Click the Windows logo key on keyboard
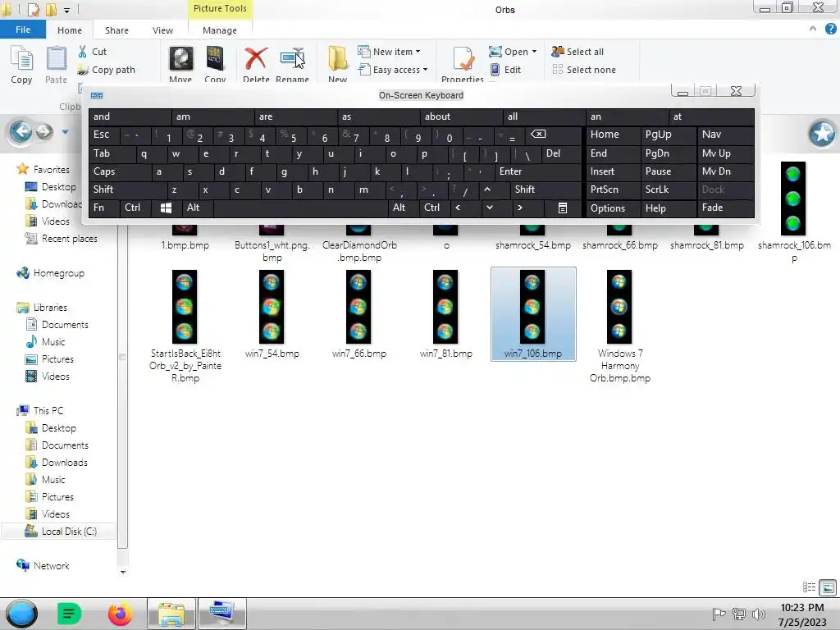 click(166, 208)
